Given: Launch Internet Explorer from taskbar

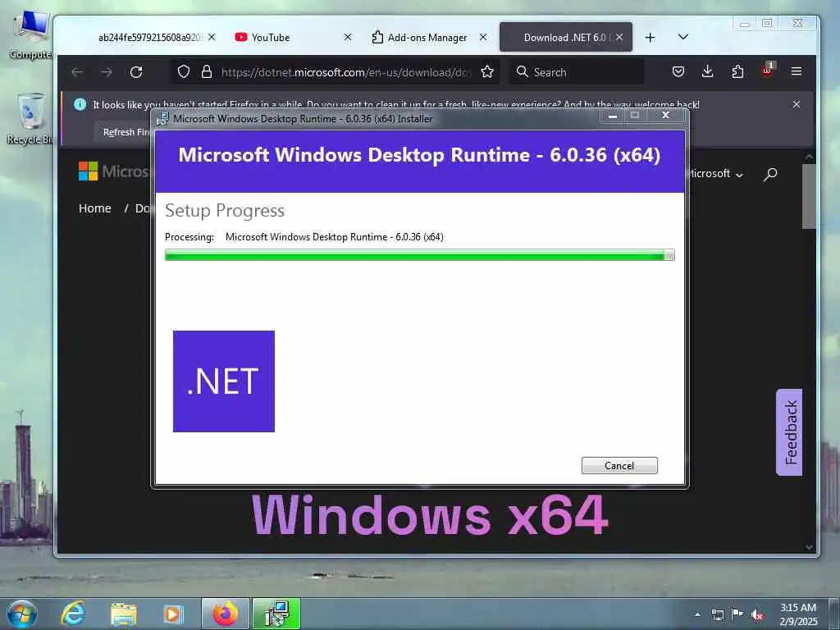Looking at the screenshot, I should 73,614.
